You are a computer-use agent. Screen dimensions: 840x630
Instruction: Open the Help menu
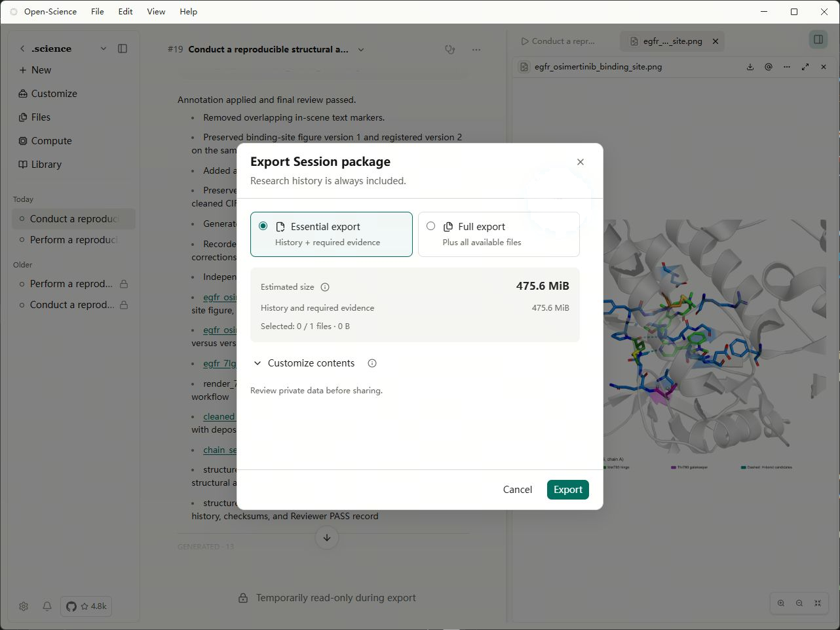tap(189, 12)
